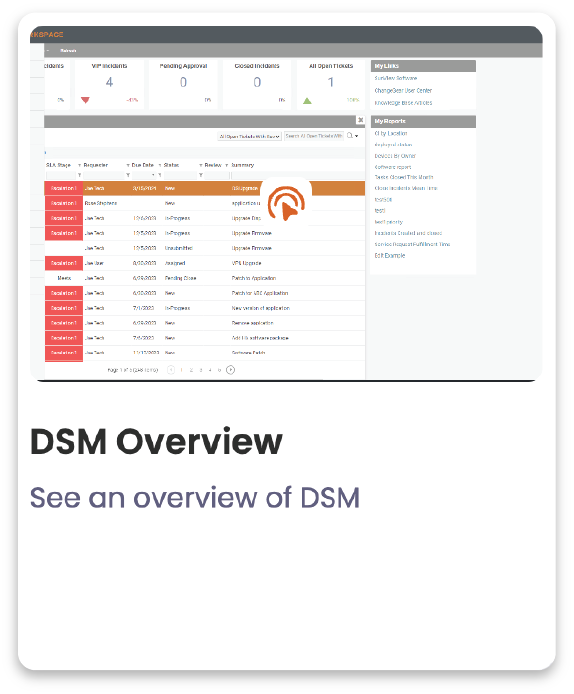Open the CI by Location report

click(x=391, y=133)
